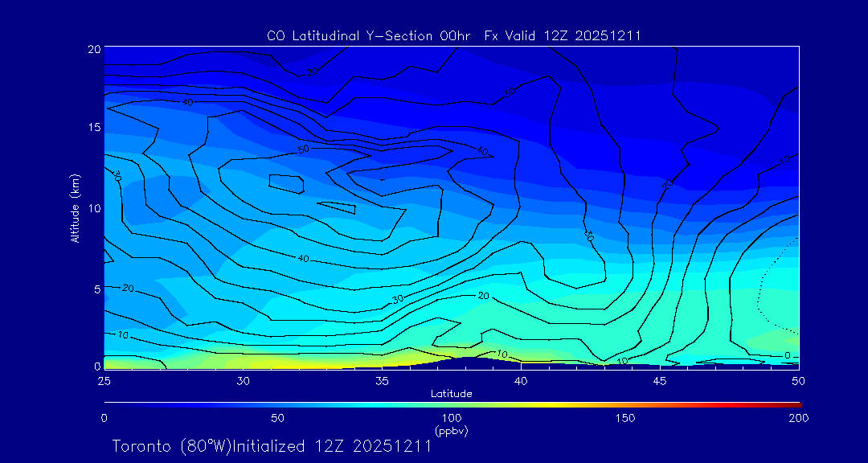Click the latitude 30 tick label
The image size is (868, 463).
tap(243, 380)
